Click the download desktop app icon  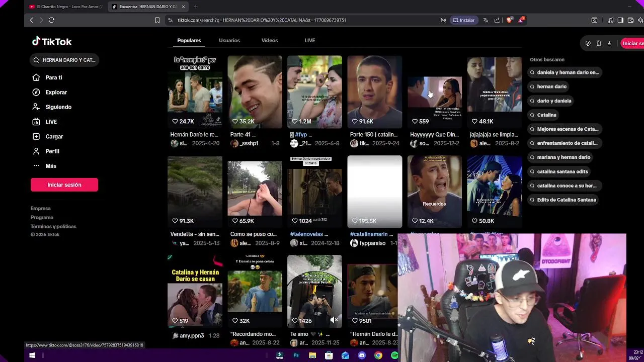pos(609,43)
